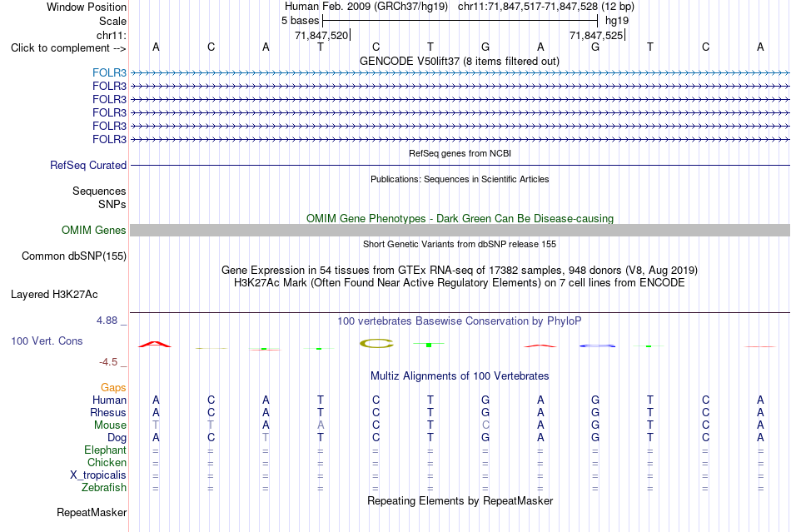Click the faded T mismatch in Dog row

point(266,438)
